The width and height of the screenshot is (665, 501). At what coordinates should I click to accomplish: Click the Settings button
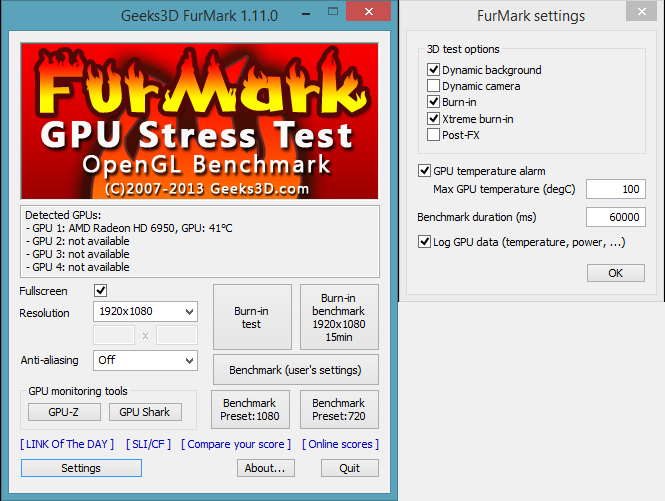[81, 468]
